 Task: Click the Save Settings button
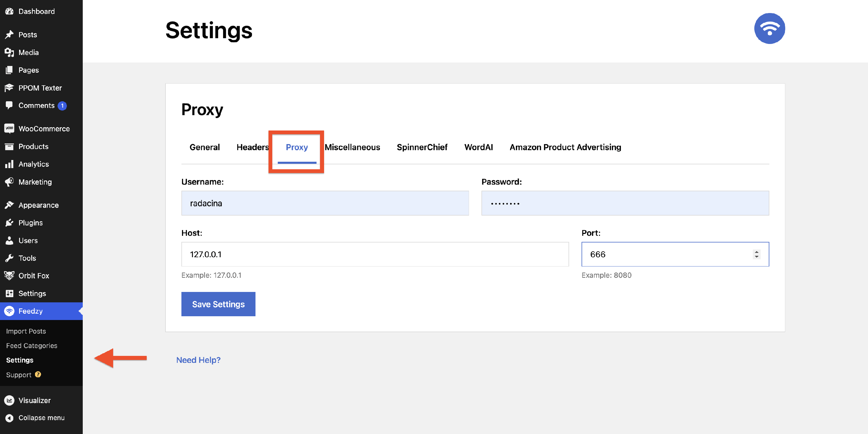point(218,304)
